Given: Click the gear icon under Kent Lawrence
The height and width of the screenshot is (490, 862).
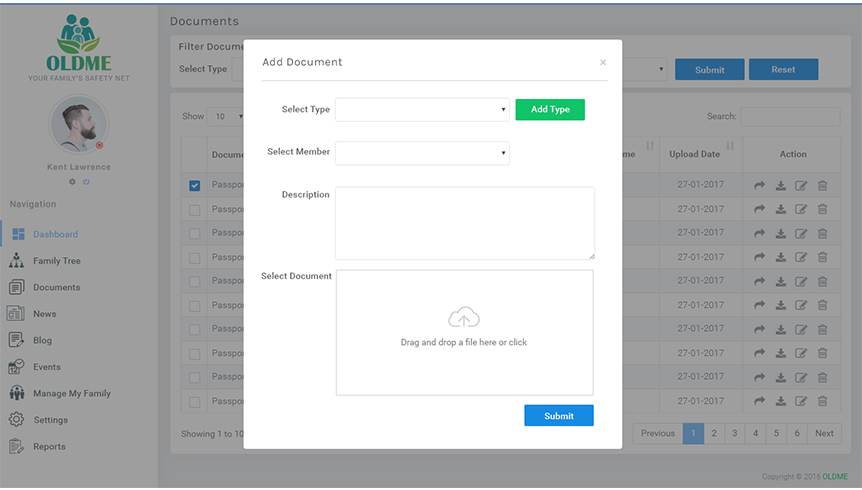Looking at the screenshot, I should pyautogui.click(x=72, y=182).
